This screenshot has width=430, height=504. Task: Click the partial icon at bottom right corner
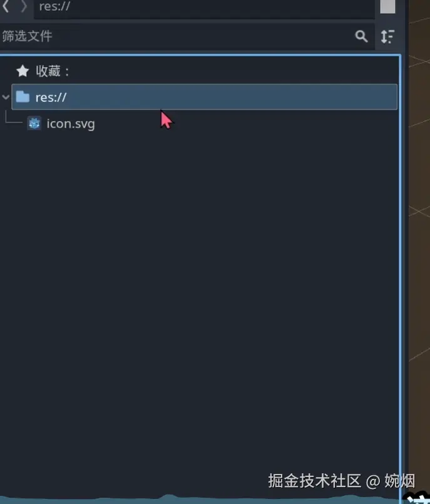tap(417, 498)
